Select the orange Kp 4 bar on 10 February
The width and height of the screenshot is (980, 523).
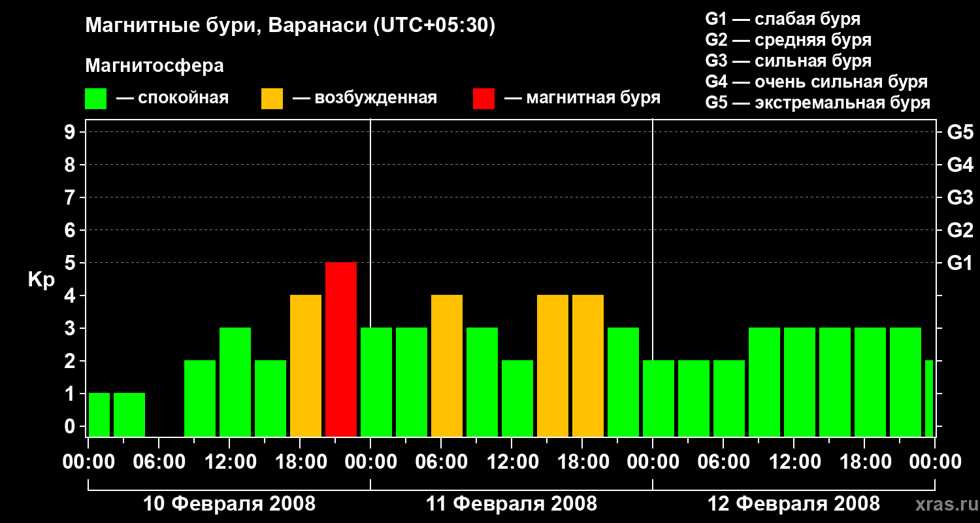coord(306,366)
